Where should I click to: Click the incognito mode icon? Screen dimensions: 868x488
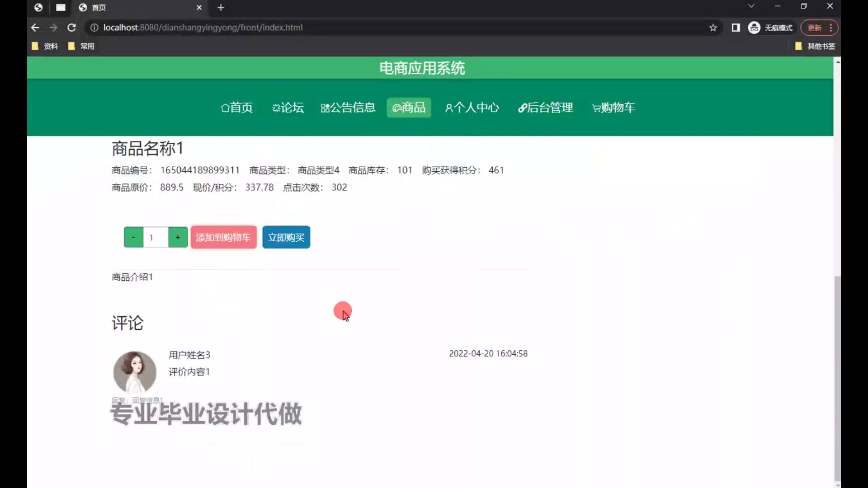coord(754,28)
